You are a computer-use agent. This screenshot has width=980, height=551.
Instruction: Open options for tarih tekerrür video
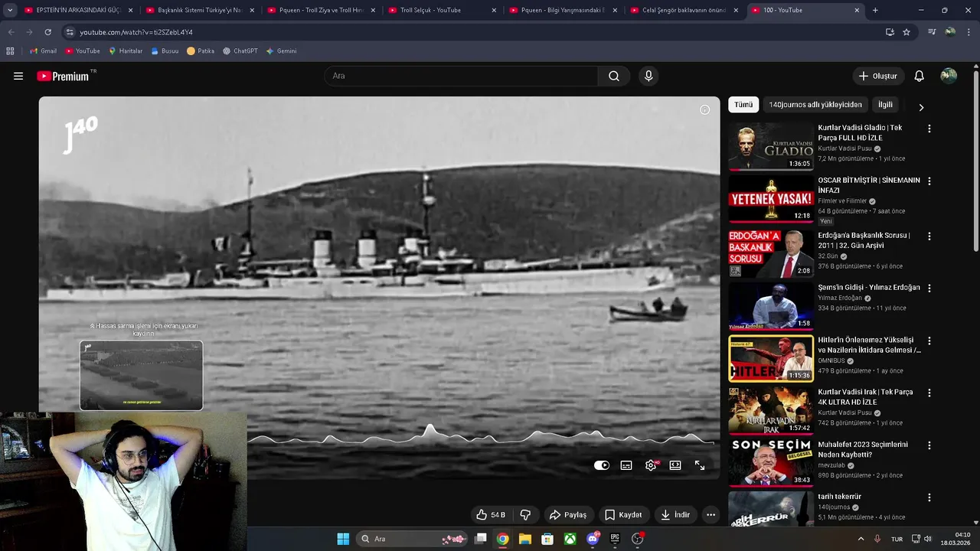[x=929, y=497]
